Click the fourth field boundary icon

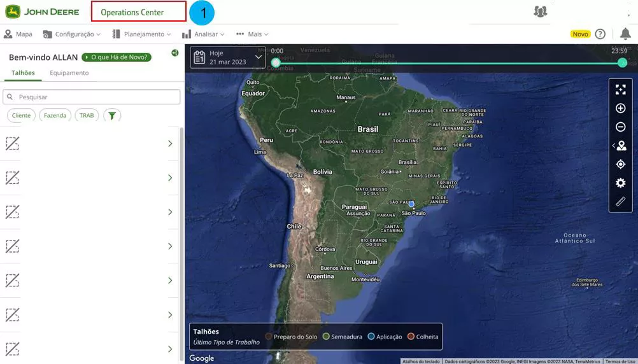[x=12, y=246]
